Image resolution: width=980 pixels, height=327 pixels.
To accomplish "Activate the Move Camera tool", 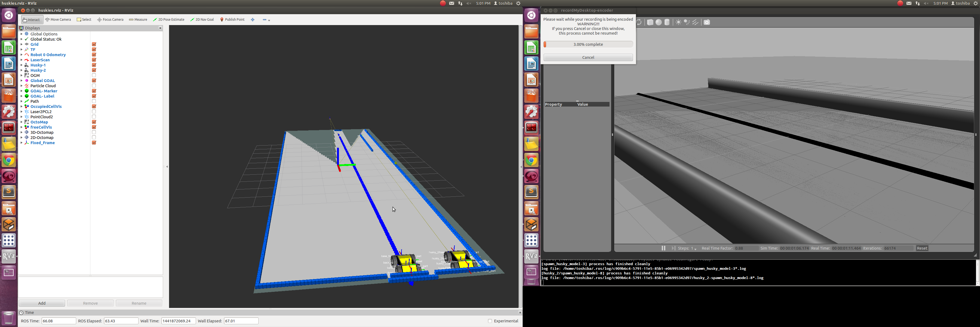I will pyautogui.click(x=58, y=19).
